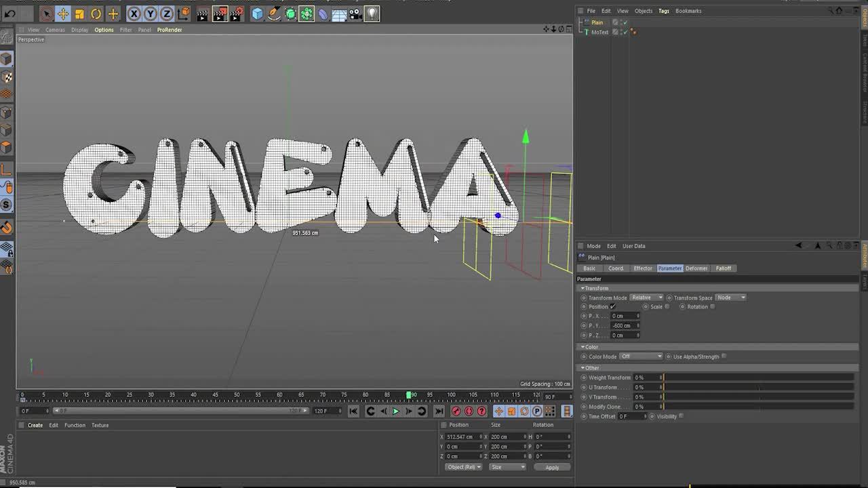Open the Generators (Subdivision Surface) icon
This screenshot has width=868, height=488.
[290, 14]
